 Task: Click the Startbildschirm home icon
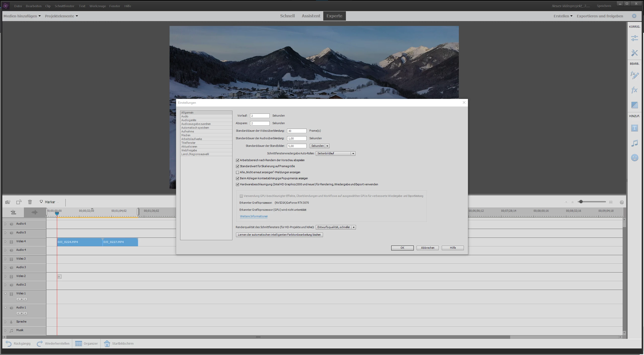click(107, 344)
